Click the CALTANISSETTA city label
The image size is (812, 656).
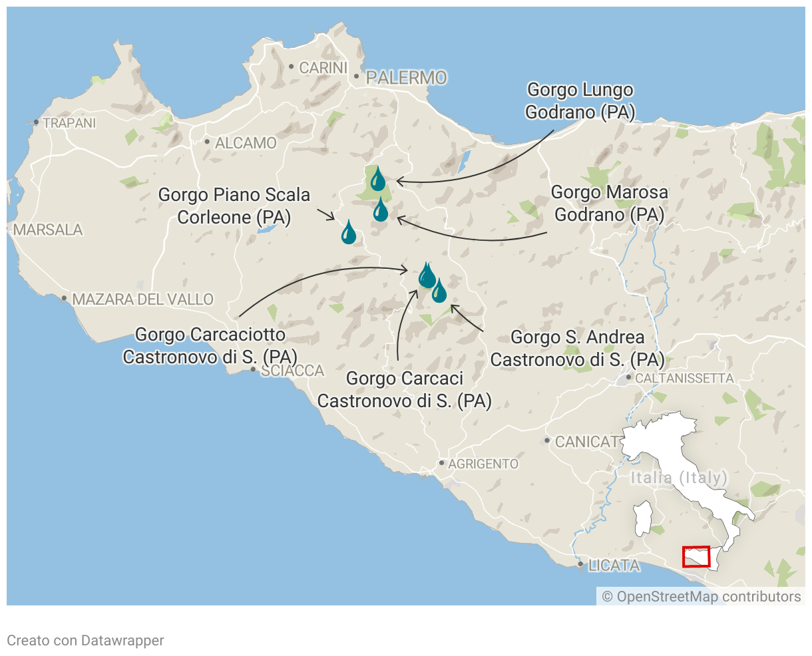click(x=684, y=379)
